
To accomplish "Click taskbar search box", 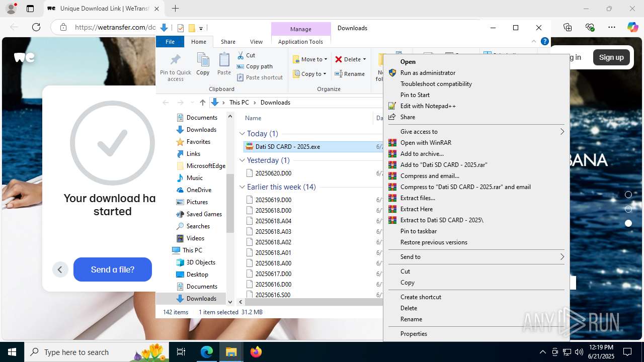I will 96,352.
